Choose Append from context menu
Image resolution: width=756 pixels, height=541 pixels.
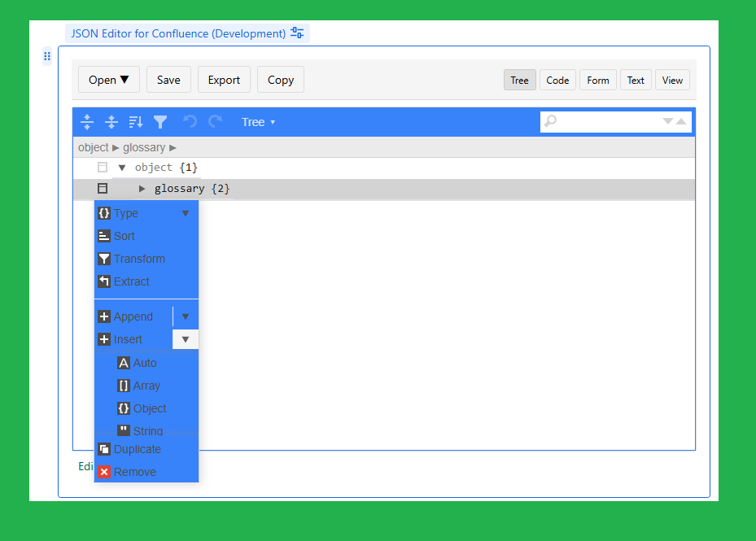(133, 316)
